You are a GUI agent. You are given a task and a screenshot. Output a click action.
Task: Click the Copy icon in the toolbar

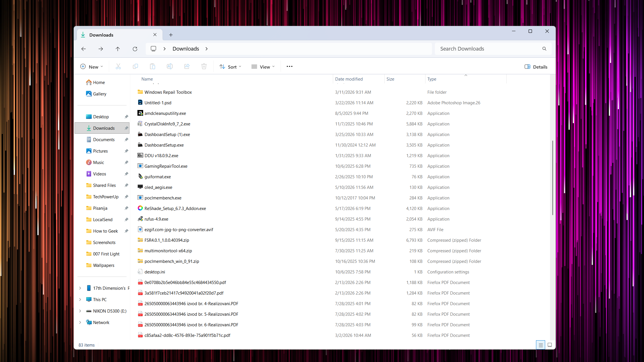(x=135, y=67)
